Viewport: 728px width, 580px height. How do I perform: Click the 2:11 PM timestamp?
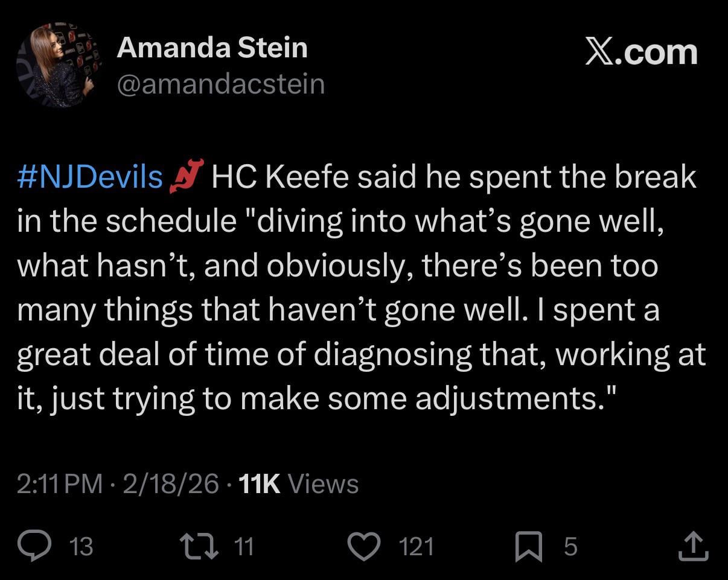(x=59, y=484)
